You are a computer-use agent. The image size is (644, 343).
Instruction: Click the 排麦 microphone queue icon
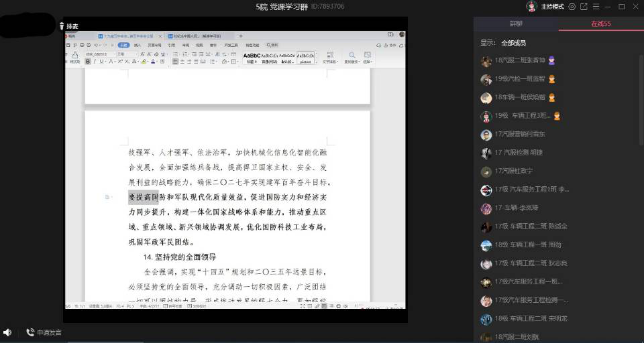tap(62, 26)
